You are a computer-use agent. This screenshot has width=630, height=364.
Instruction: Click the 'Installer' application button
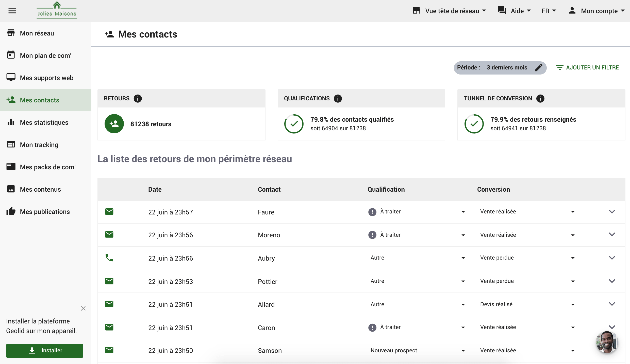pyautogui.click(x=44, y=350)
